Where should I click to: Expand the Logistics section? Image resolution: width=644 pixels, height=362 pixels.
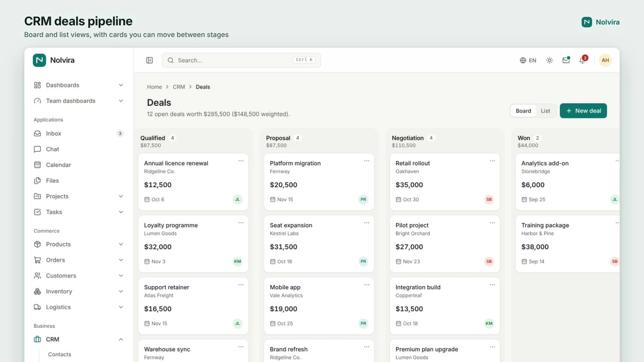(78, 307)
